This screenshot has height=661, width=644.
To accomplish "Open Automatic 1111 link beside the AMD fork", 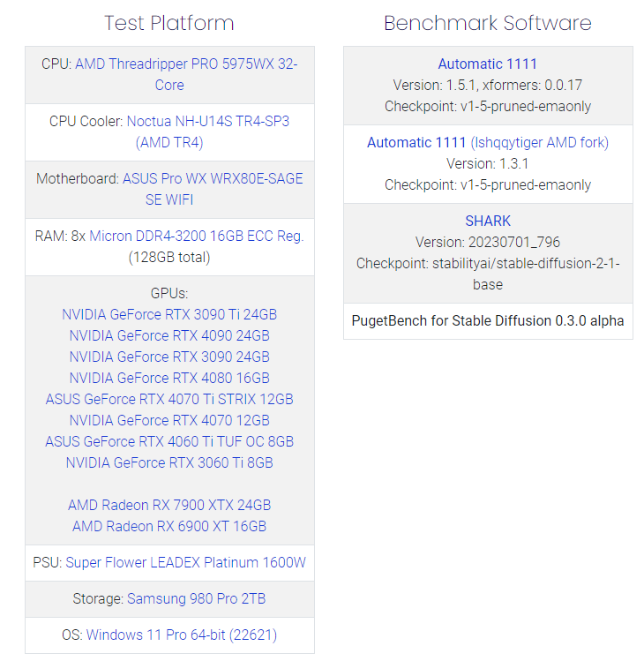I will coord(416,142).
